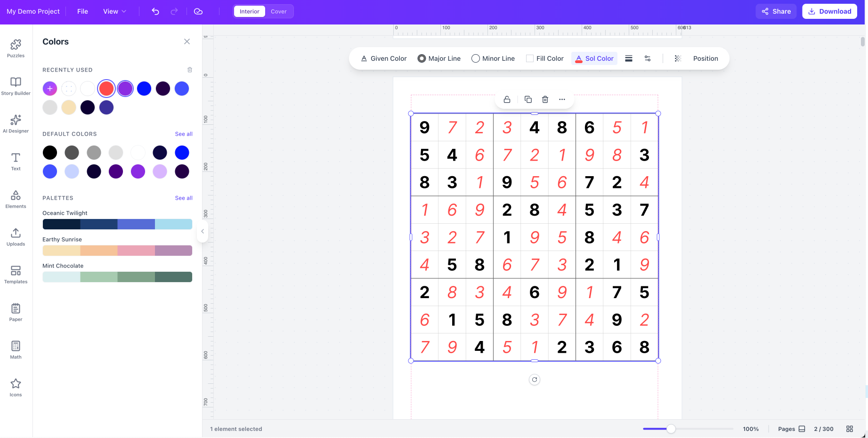Click the Download button
868x438 pixels.
(829, 11)
